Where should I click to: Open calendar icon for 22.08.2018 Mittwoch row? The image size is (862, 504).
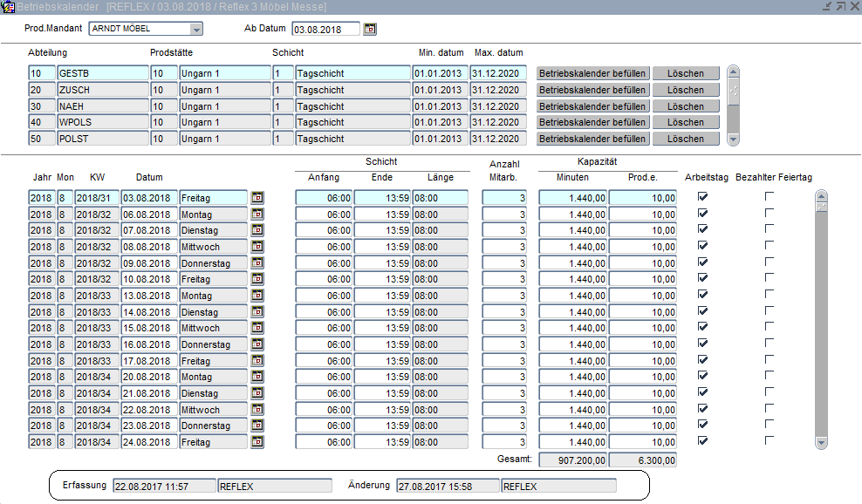pyautogui.click(x=257, y=410)
